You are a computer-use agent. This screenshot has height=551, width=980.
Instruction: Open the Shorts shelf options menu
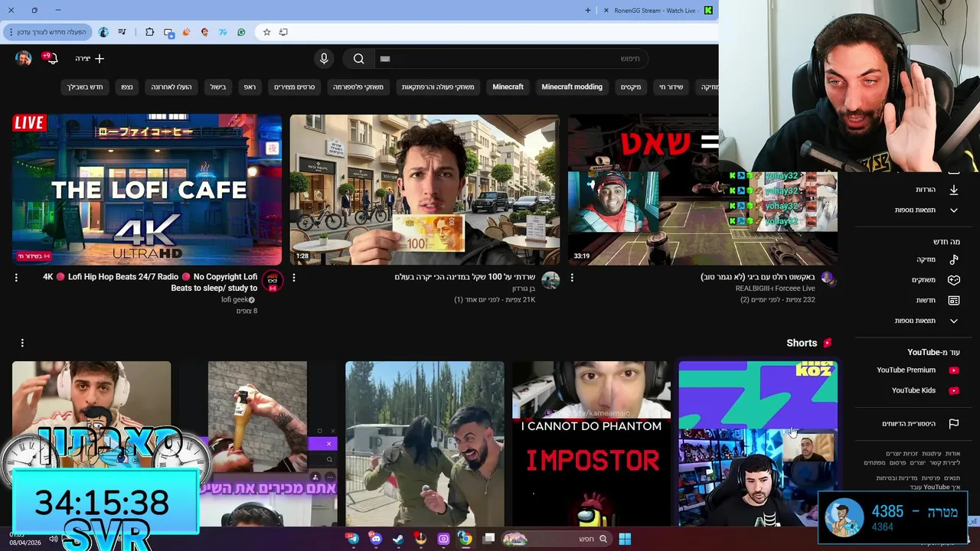22,343
